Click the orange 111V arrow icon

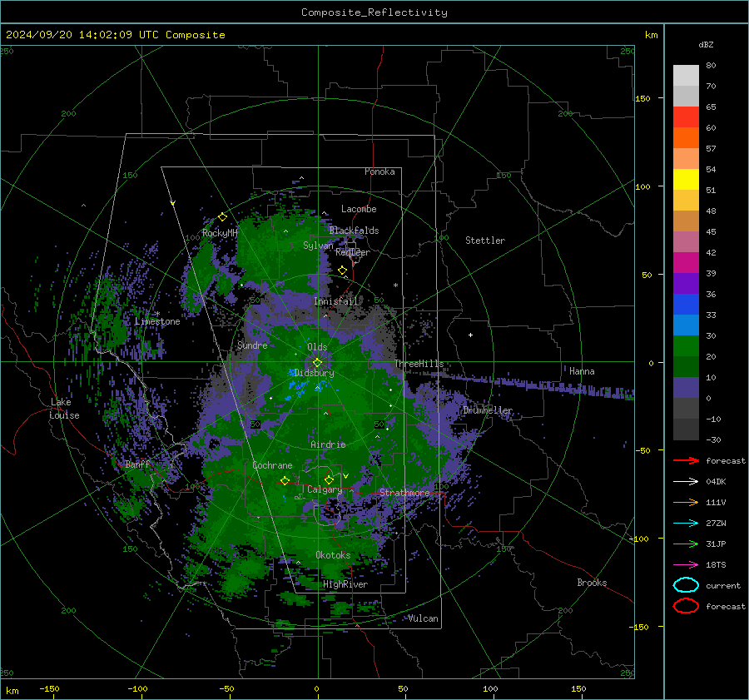(686, 502)
